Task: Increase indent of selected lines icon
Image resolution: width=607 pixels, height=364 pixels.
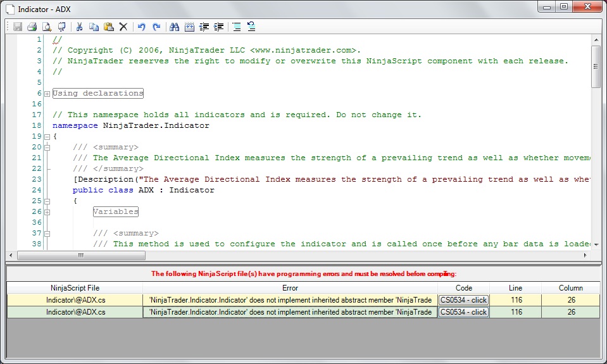Action: click(x=219, y=27)
